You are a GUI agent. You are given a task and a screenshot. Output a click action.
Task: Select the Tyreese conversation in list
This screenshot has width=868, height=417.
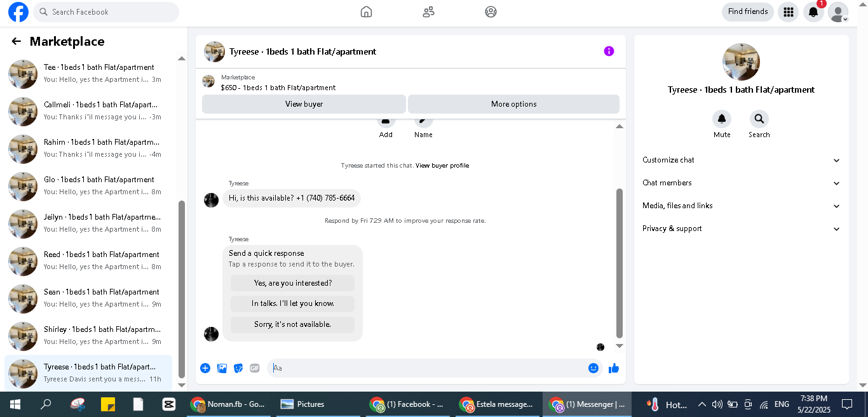(x=88, y=373)
